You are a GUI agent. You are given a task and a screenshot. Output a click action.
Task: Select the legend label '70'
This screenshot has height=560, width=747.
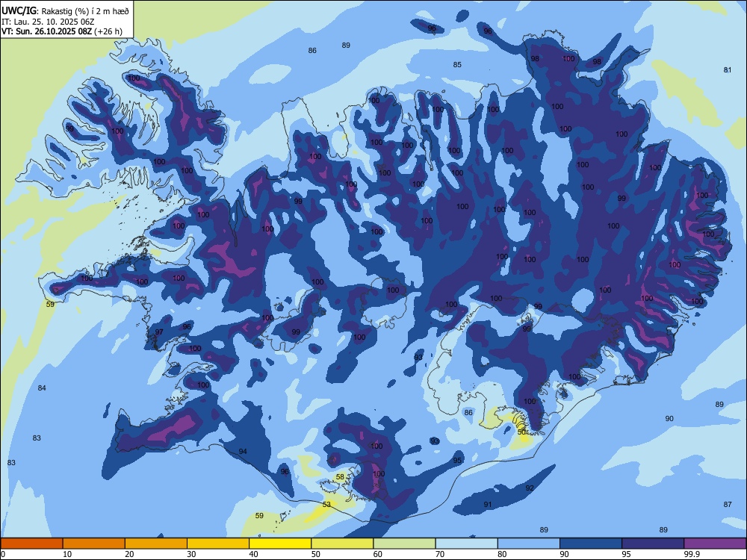click(x=440, y=554)
